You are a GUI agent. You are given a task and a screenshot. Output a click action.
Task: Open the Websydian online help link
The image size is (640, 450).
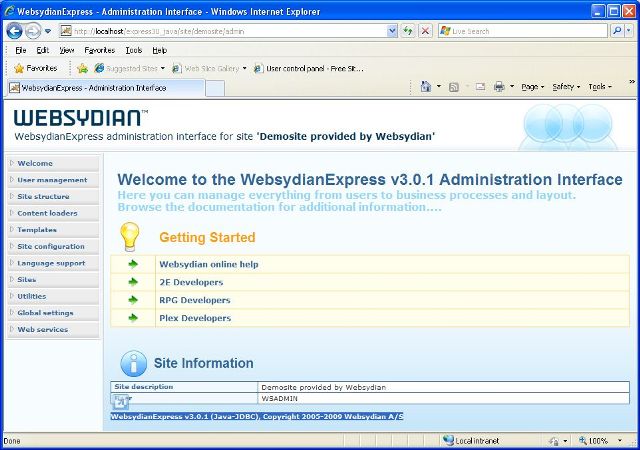209,264
